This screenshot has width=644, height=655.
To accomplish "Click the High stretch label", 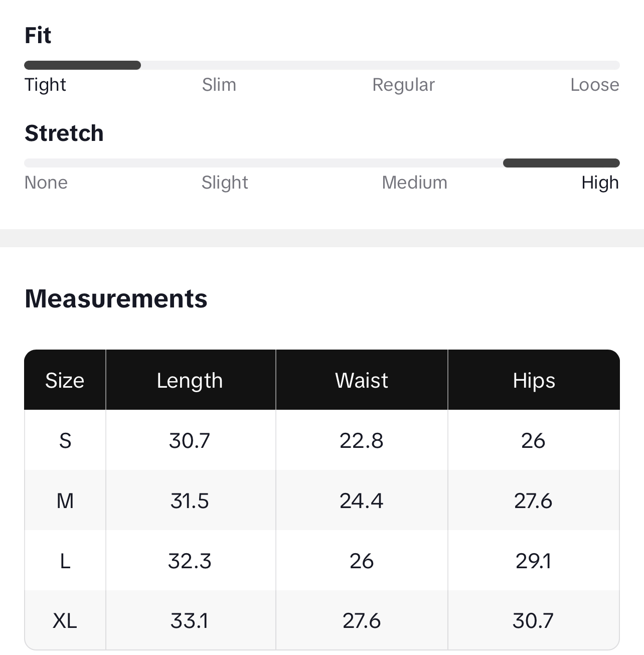I will click(600, 183).
